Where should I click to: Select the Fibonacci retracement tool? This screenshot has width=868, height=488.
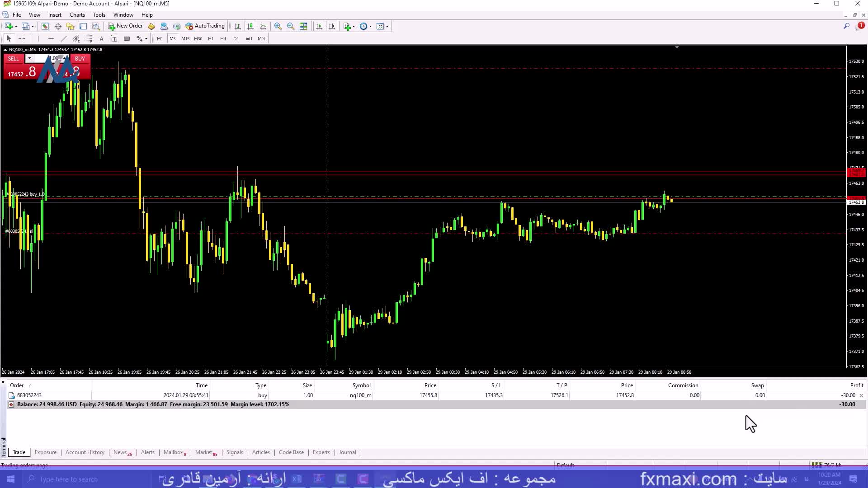coord(89,38)
